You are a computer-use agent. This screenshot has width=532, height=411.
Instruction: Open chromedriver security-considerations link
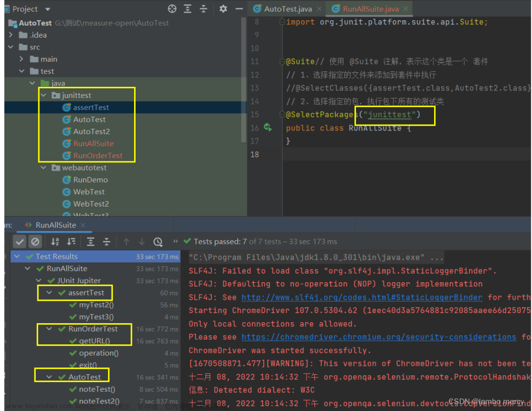click(379, 338)
